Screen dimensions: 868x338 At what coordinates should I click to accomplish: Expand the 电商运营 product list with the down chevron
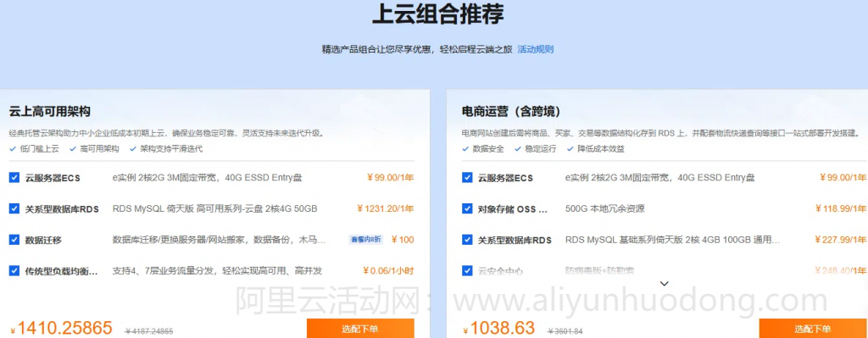(x=665, y=283)
